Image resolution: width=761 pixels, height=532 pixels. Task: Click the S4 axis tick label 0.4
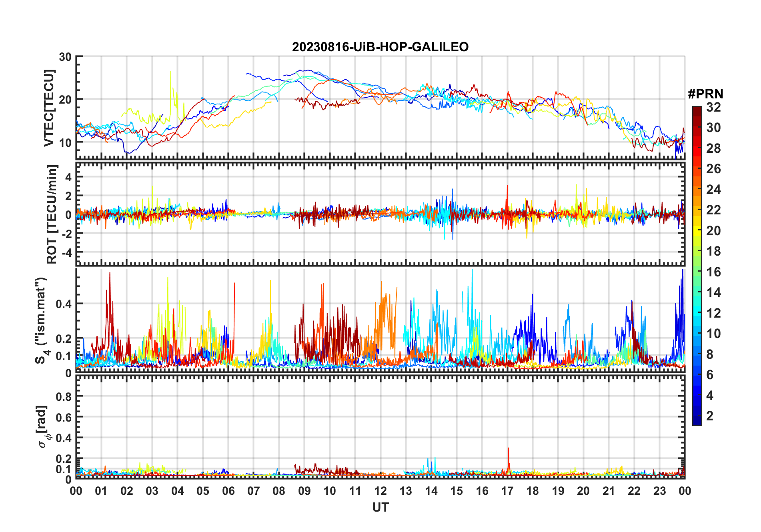click(64, 304)
